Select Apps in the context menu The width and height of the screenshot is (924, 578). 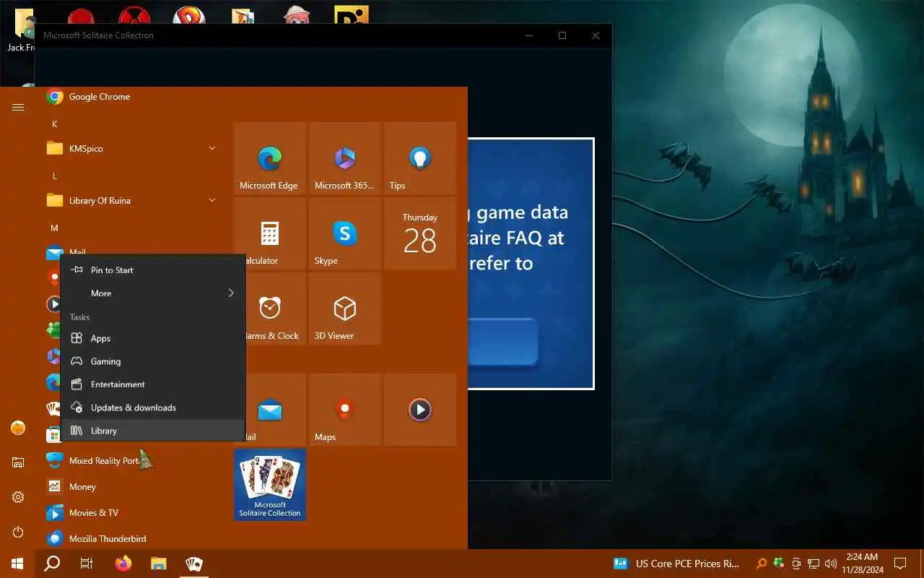[x=153, y=338]
